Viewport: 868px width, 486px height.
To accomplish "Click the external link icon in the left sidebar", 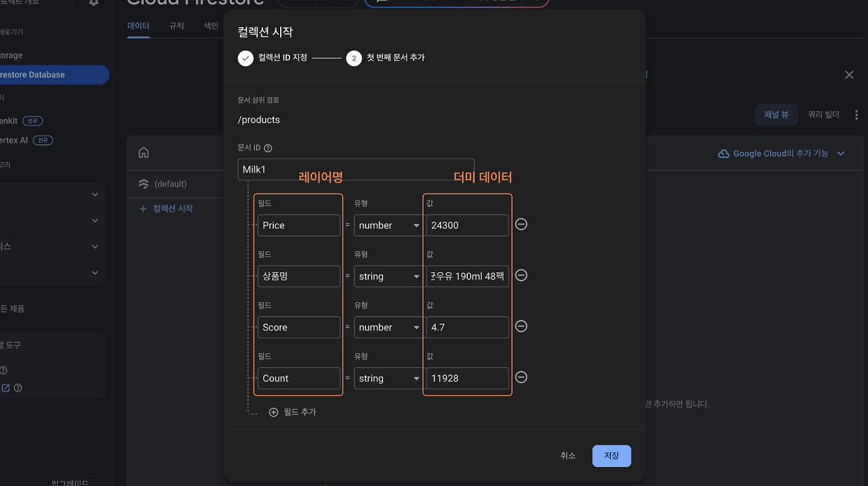I will coord(5,388).
